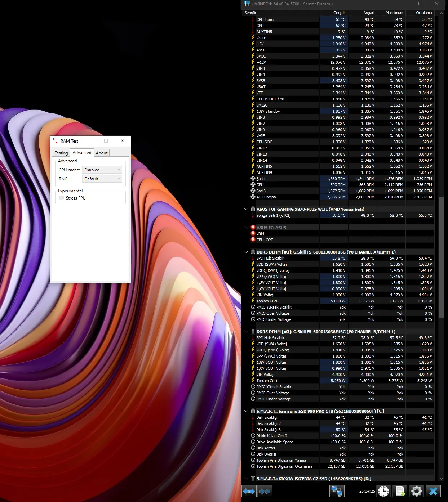Viewport: 448px width, 502px height.
Task: Click the fan icon beside AIO Pompa
Action: tap(253, 197)
